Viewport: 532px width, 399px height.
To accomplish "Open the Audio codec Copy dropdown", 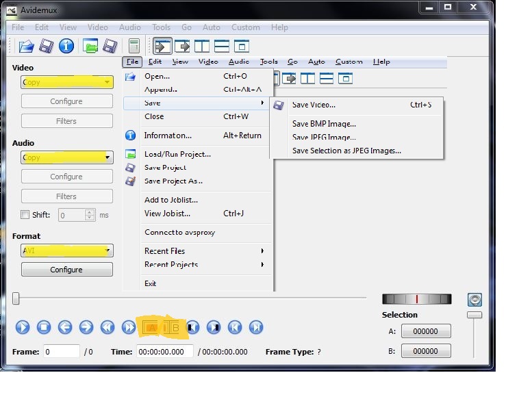I will tap(66, 157).
